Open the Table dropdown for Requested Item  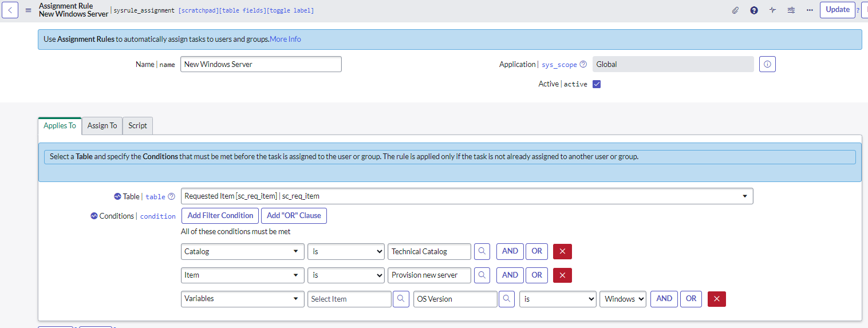click(467, 196)
